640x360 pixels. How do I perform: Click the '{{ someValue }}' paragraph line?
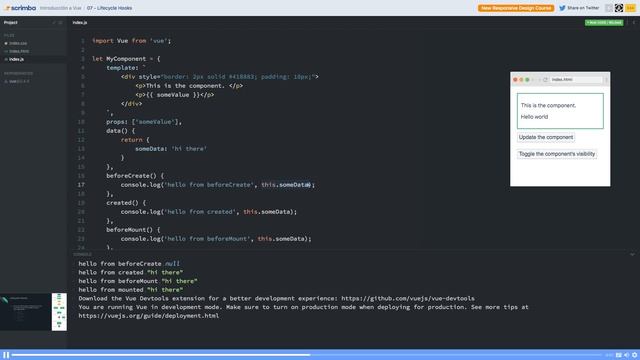click(x=175, y=95)
